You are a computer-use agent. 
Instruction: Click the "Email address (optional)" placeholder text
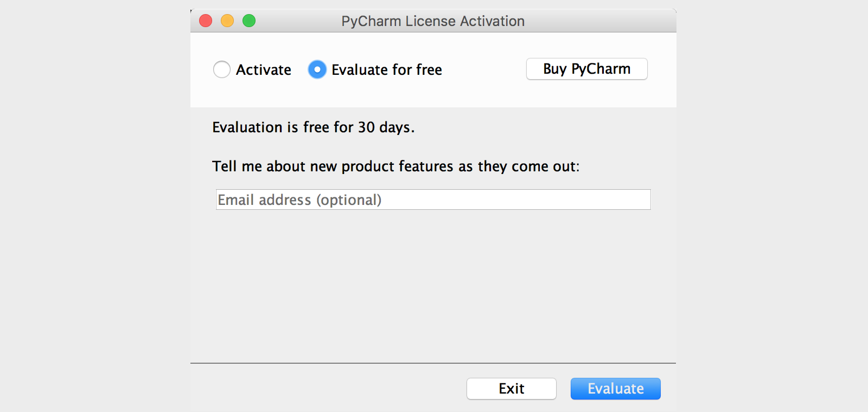[299, 200]
